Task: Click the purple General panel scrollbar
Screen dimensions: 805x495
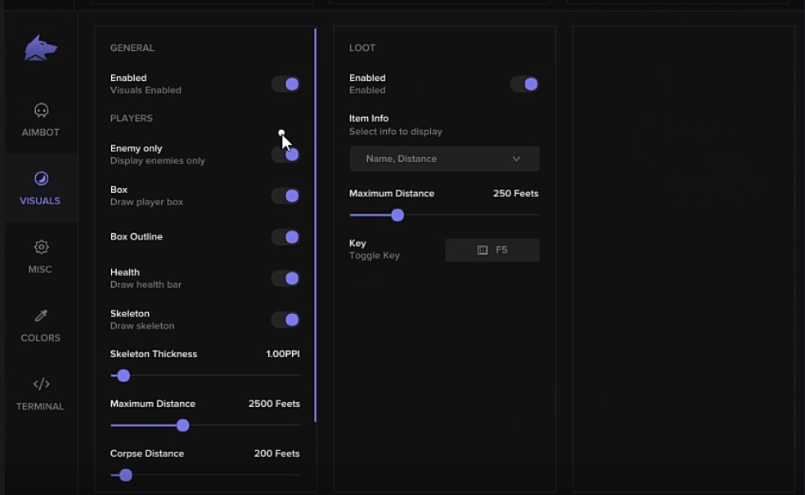Action: pyautogui.click(x=315, y=225)
